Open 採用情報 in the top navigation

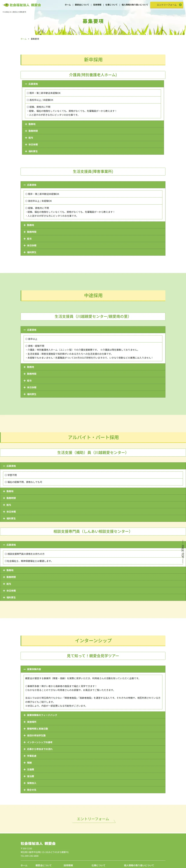[x=97, y=5]
